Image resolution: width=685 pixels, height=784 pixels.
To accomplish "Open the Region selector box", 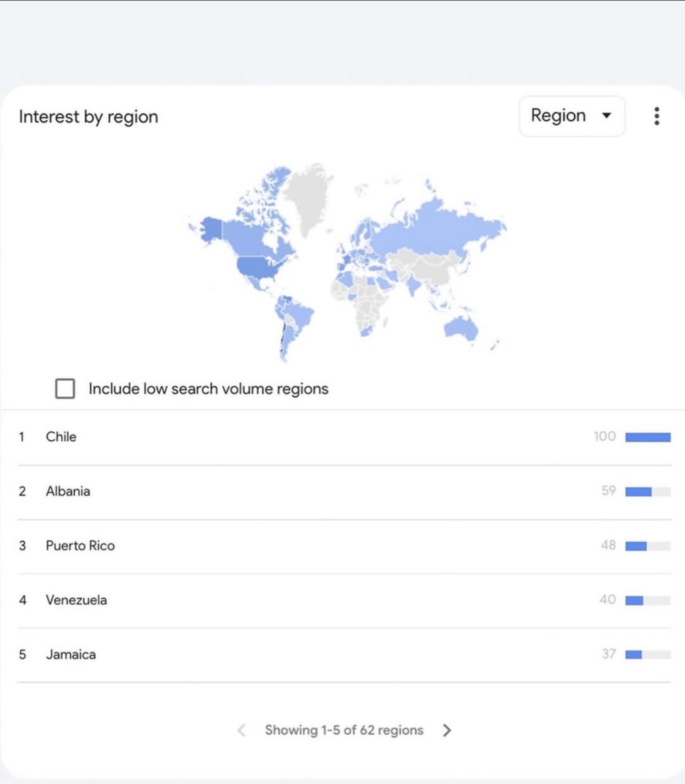I will click(x=572, y=116).
